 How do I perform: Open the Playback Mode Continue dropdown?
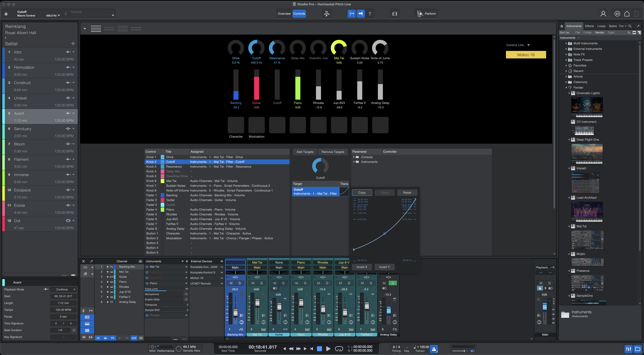point(63,290)
